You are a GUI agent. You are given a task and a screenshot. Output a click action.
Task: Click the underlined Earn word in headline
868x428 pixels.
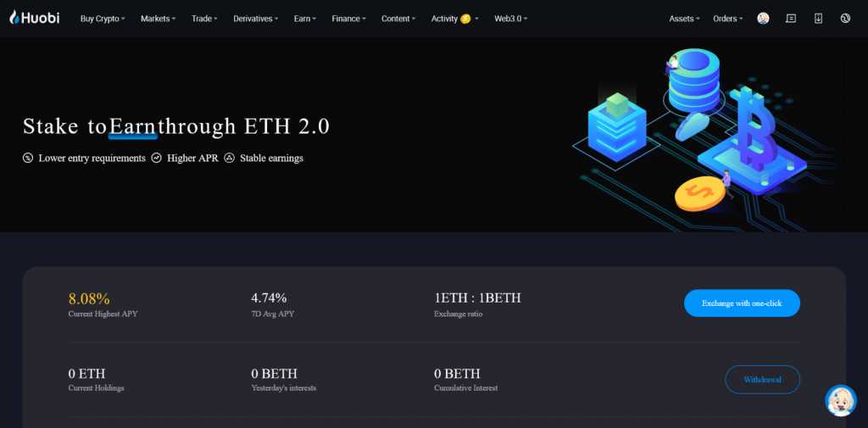point(133,127)
